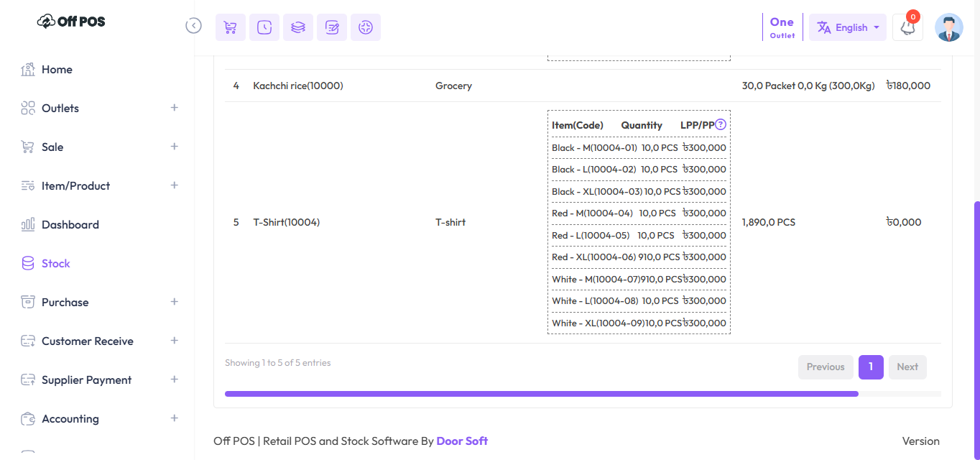Click the Previous pagination button
Viewport: 980px width, 460px height.
coord(825,367)
